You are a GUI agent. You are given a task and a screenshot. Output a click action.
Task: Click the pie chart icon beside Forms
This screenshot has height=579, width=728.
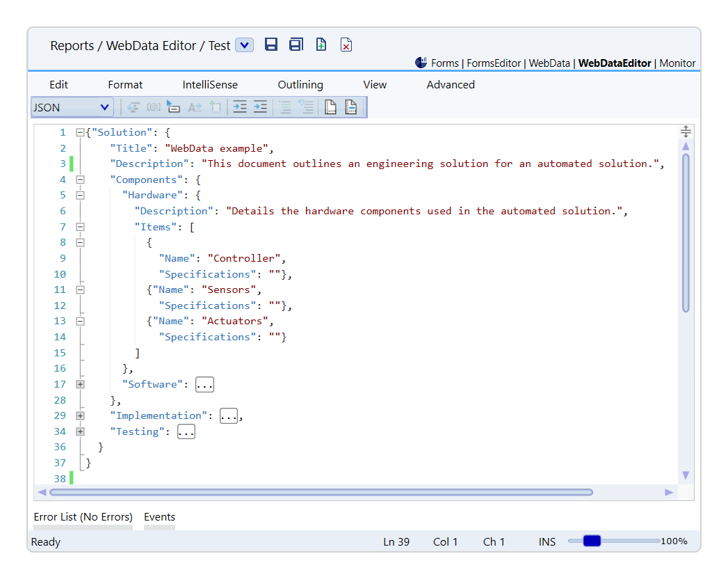click(x=421, y=63)
